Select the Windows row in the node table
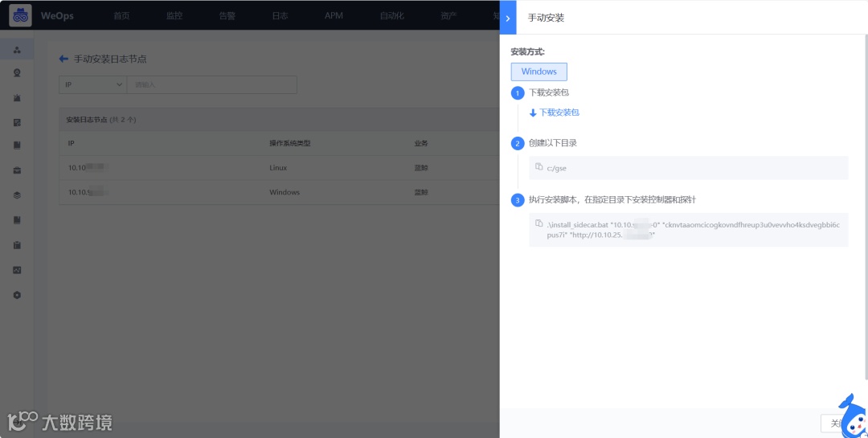 pyautogui.click(x=280, y=192)
